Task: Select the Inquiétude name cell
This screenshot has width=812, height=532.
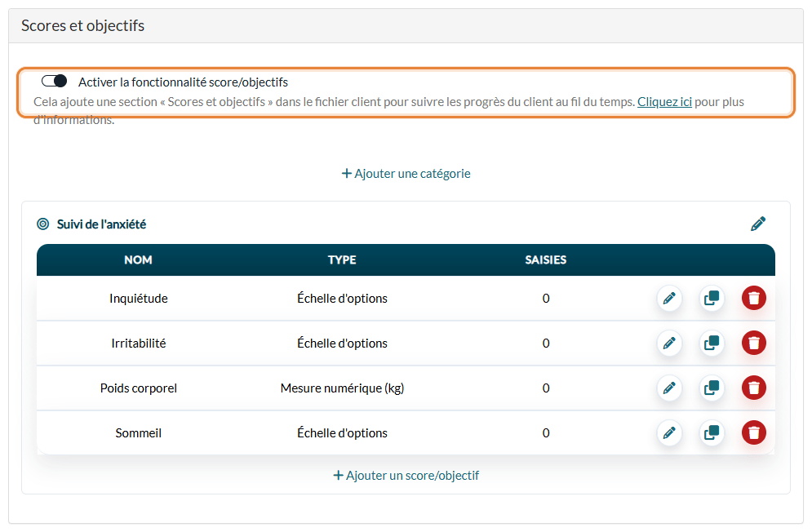Action: 138,299
